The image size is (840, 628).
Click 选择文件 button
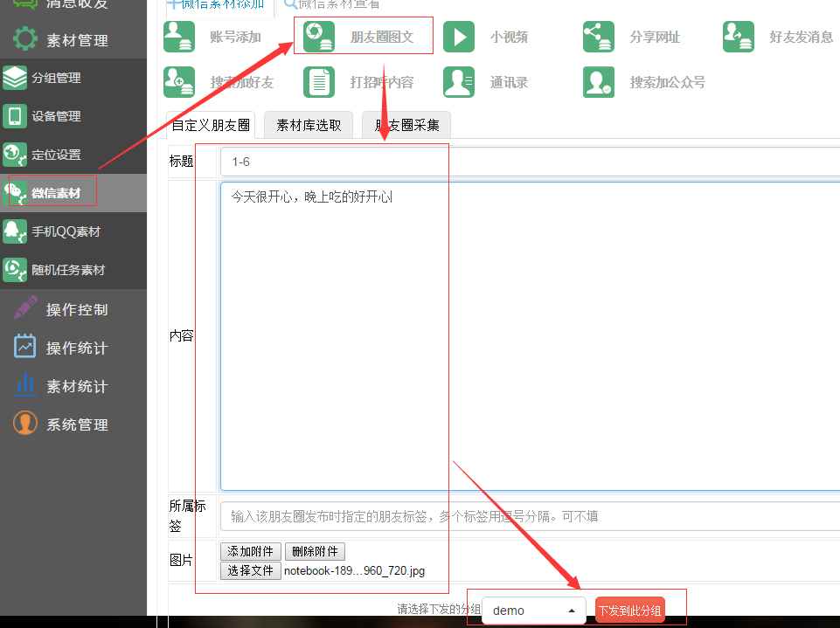[251, 570]
